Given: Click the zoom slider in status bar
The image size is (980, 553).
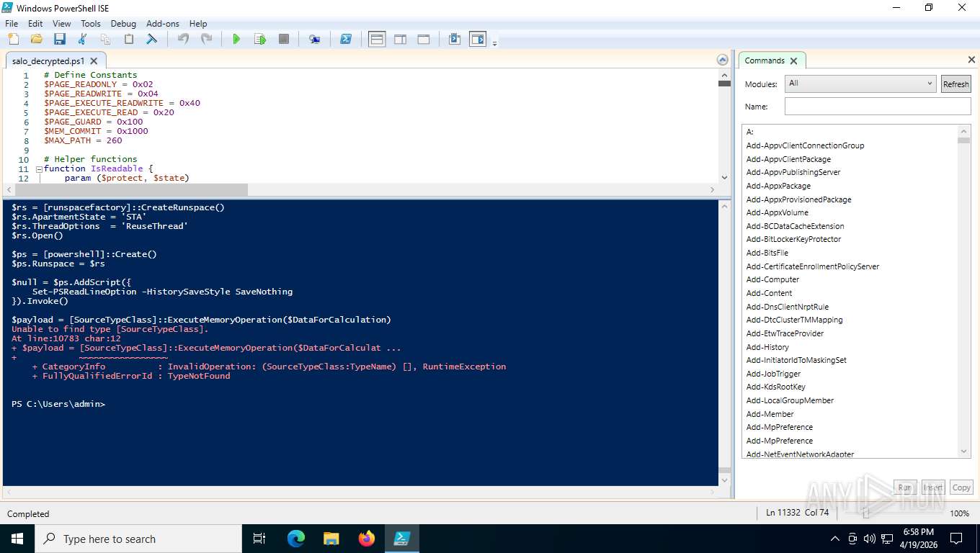Looking at the screenshot, I should (865, 513).
